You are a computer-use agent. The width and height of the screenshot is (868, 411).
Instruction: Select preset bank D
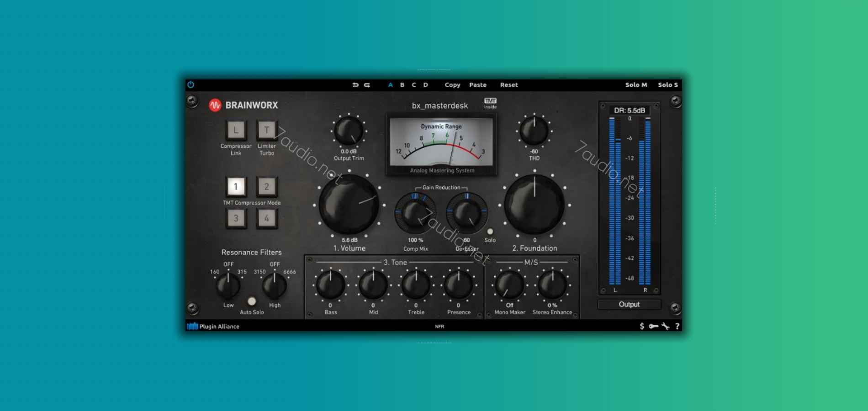coord(425,85)
